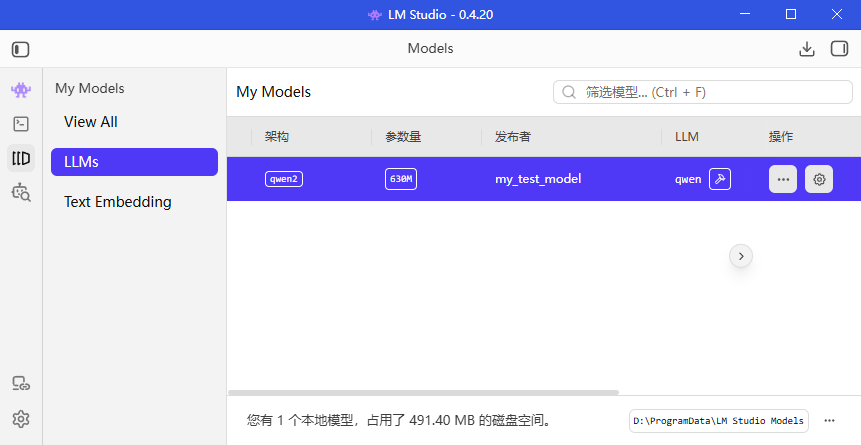This screenshot has height=445, width=861.
Task: Select the my_test_model publisher cell
Action: [x=538, y=179]
